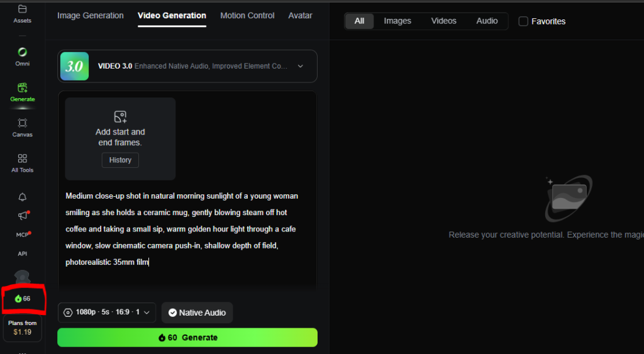Open announcements megaphone icon

point(23,216)
